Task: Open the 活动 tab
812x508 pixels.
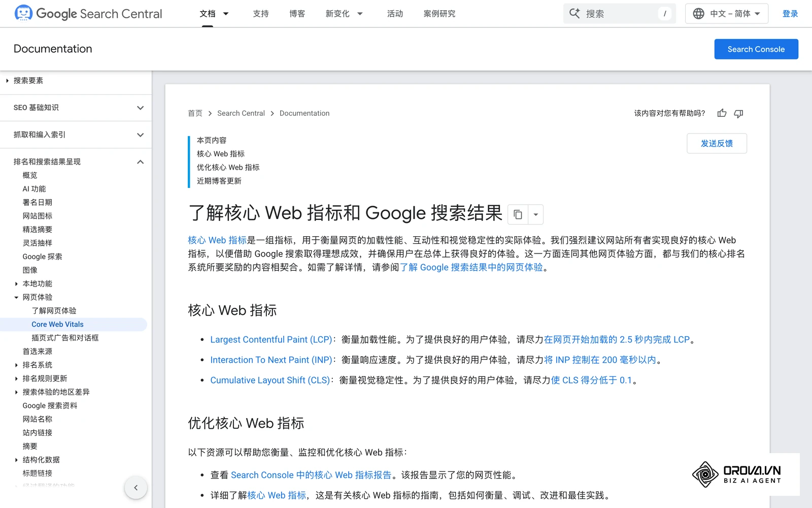Action: point(395,14)
